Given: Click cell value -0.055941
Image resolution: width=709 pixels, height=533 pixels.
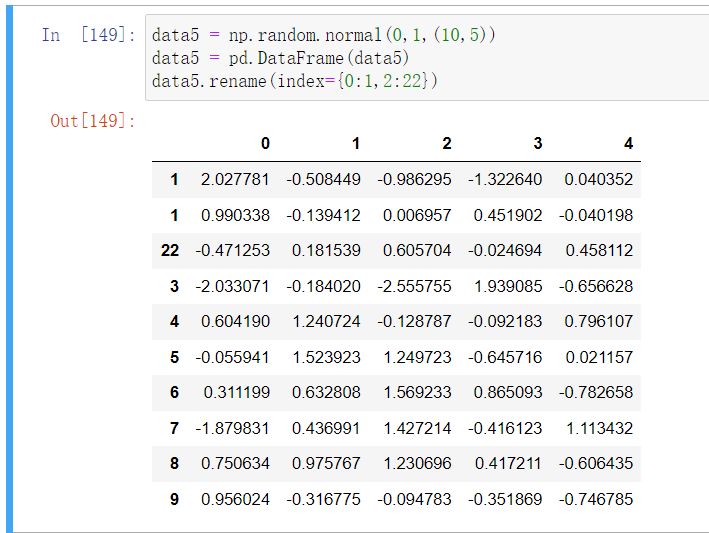Looking at the screenshot, I should pyautogui.click(x=232, y=357).
